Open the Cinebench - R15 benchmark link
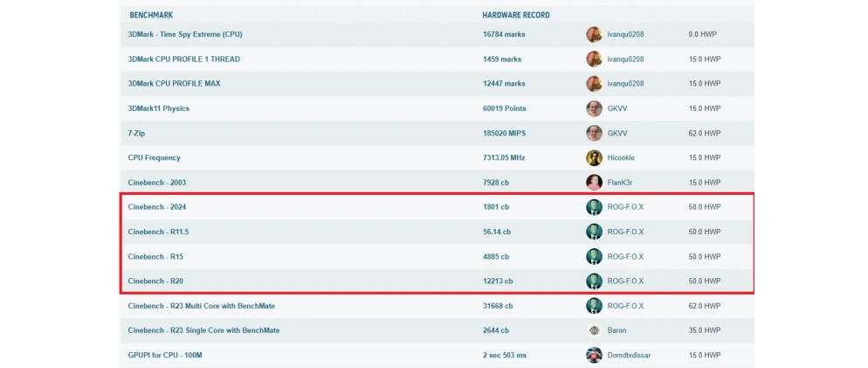This screenshot has height=368, width=868. [155, 257]
